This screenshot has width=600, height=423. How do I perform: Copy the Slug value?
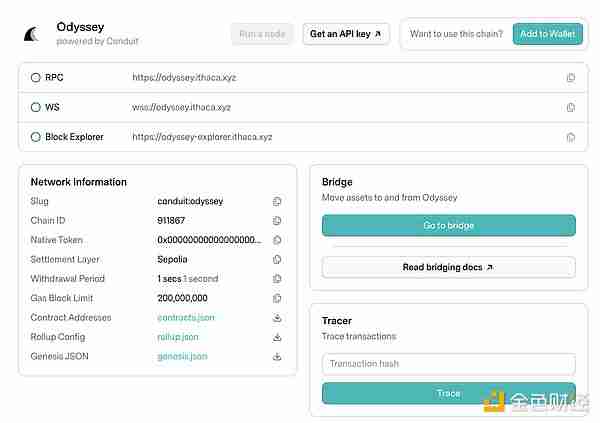(x=277, y=201)
